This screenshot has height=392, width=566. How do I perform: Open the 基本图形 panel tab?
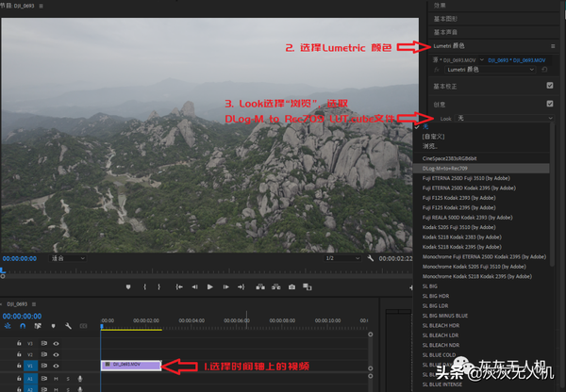(x=445, y=19)
